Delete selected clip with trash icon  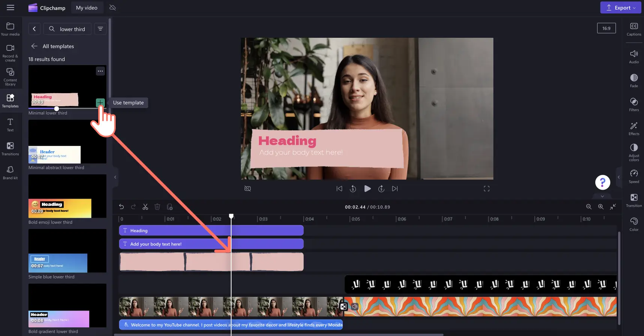(x=157, y=207)
